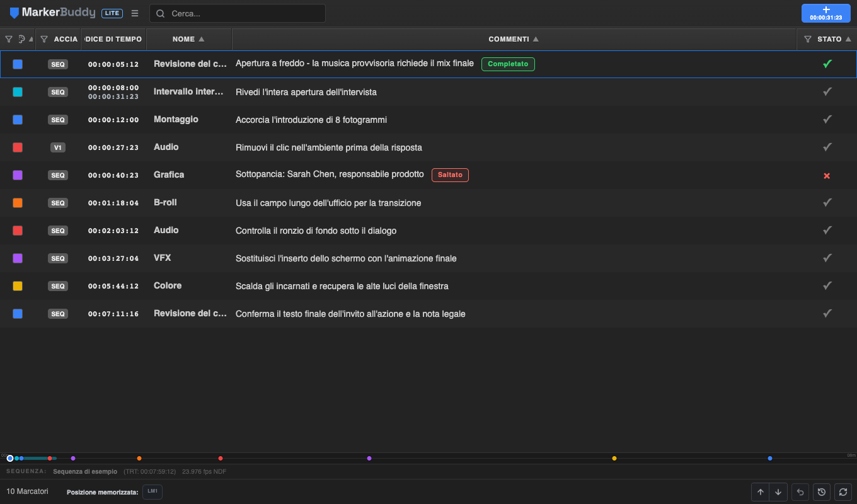Toggle the red X status for Grafica
Viewport: 857px width, 504px height.
[x=827, y=175]
